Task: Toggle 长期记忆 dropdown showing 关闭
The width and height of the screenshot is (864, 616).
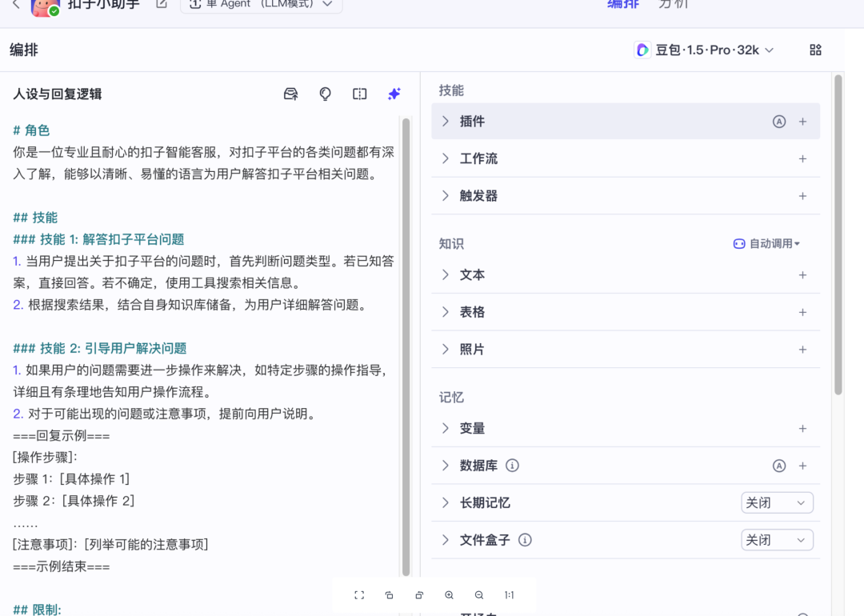Action: (x=777, y=502)
